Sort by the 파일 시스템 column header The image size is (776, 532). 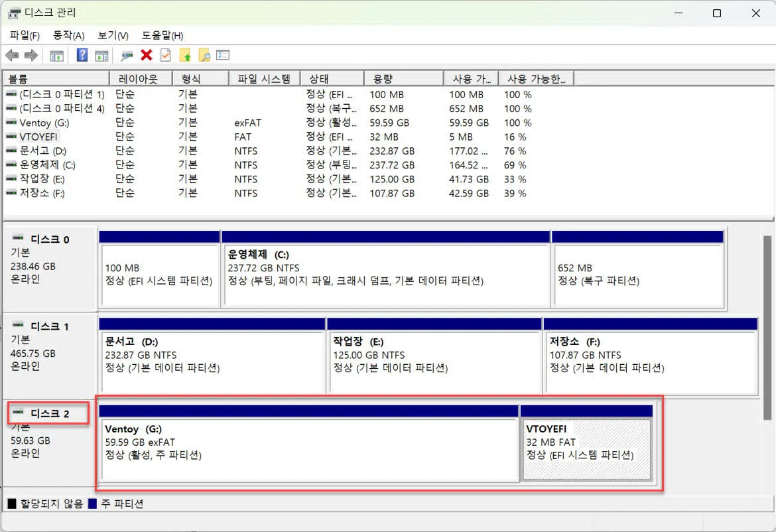pos(263,79)
